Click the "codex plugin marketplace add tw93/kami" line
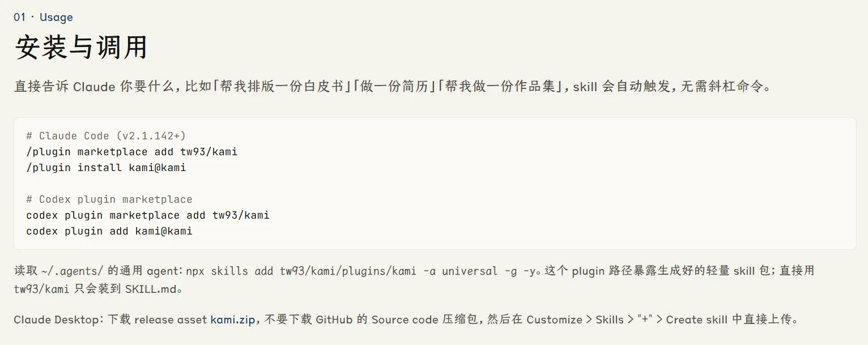Viewport: 868px width, 345px height. click(148, 215)
